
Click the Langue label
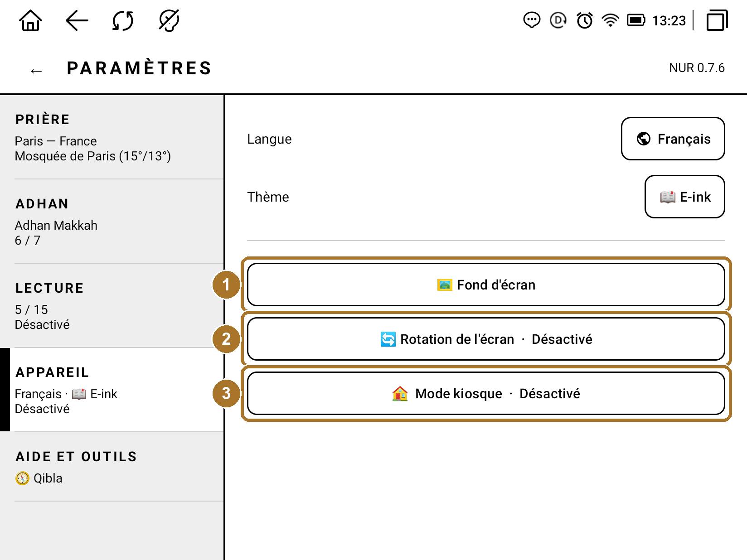point(269,139)
